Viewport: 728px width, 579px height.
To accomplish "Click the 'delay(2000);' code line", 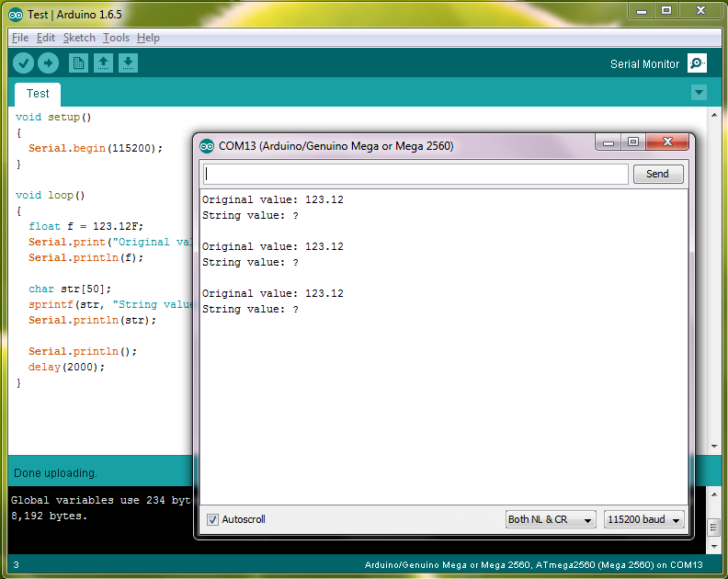I will [x=67, y=368].
